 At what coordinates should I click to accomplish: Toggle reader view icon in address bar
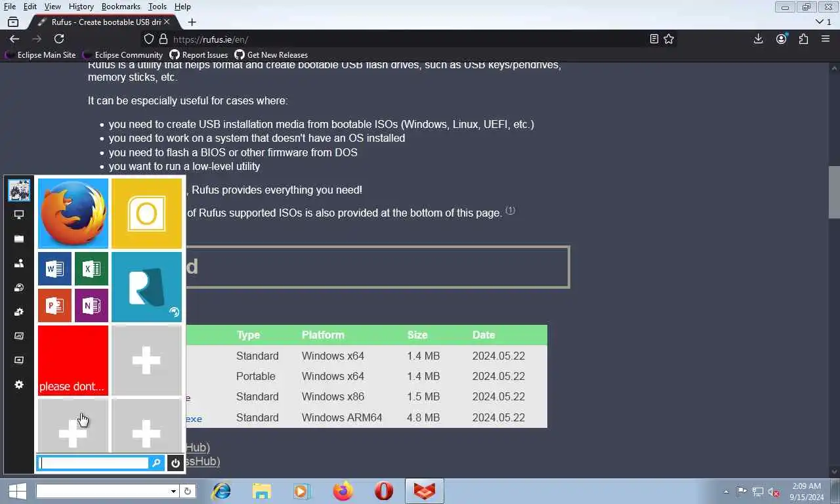(654, 39)
